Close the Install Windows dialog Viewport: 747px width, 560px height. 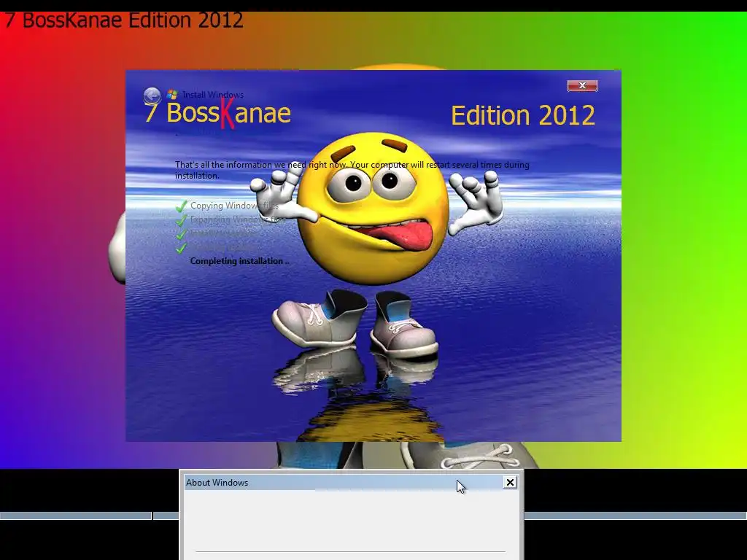(x=582, y=85)
